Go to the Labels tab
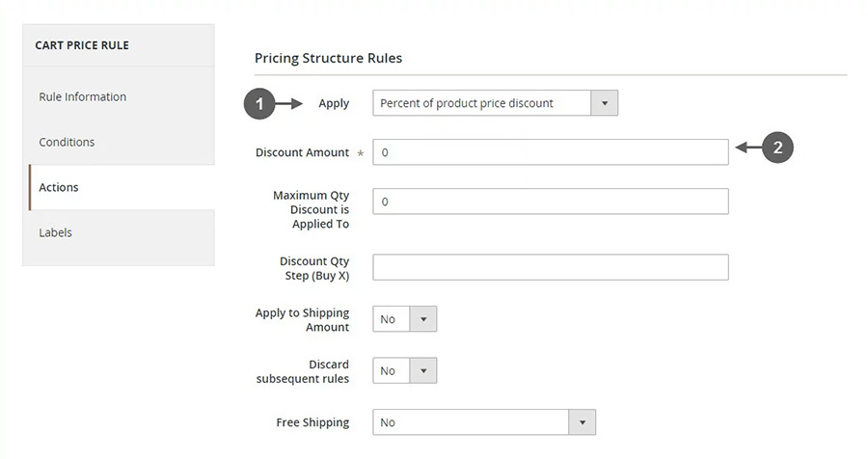The height and width of the screenshot is (459, 868). coord(55,232)
